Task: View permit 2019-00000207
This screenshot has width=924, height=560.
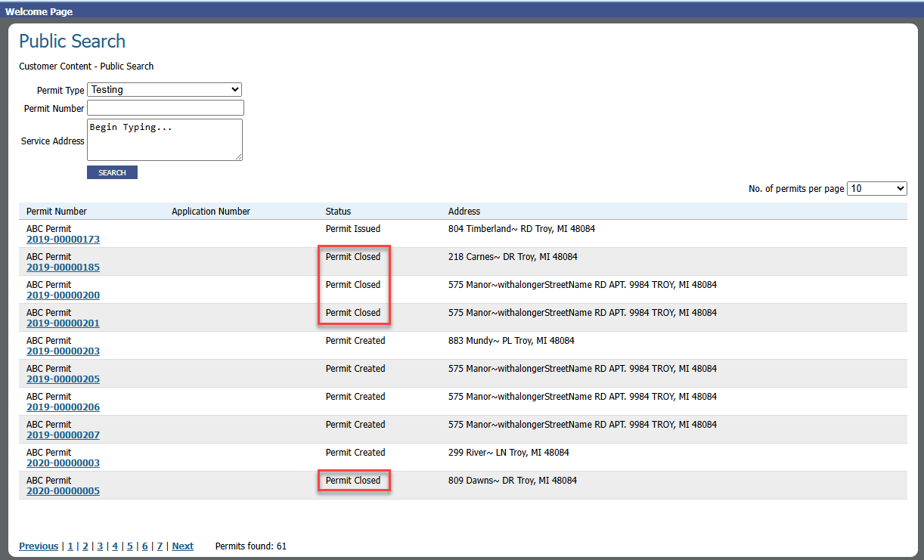Action: click(63, 435)
